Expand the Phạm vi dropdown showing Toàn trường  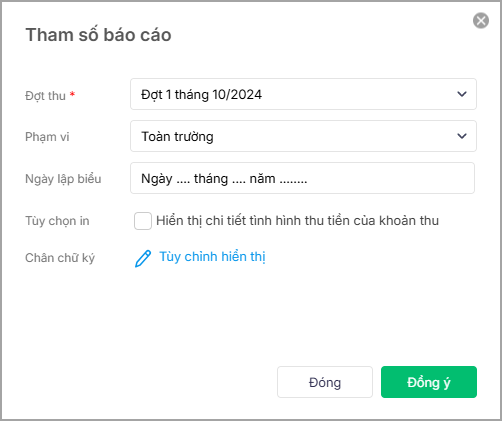[x=303, y=136]
